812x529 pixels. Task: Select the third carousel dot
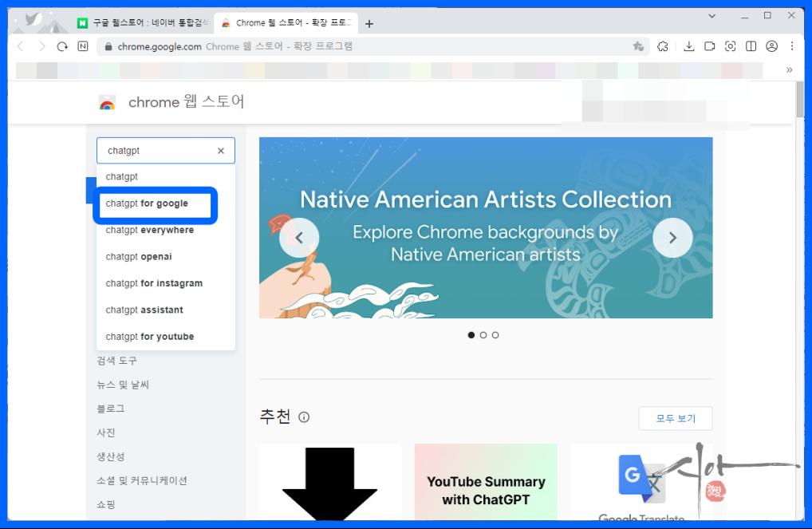pos(495,335)
